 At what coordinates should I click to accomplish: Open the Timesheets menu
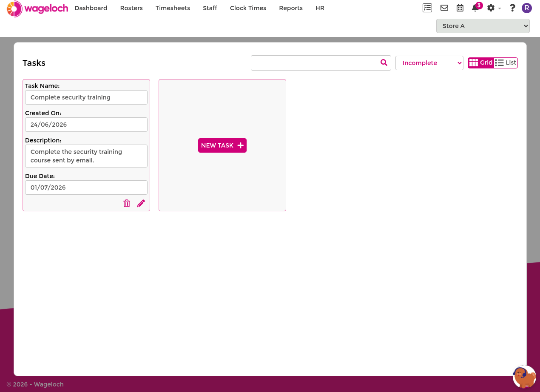173,8
